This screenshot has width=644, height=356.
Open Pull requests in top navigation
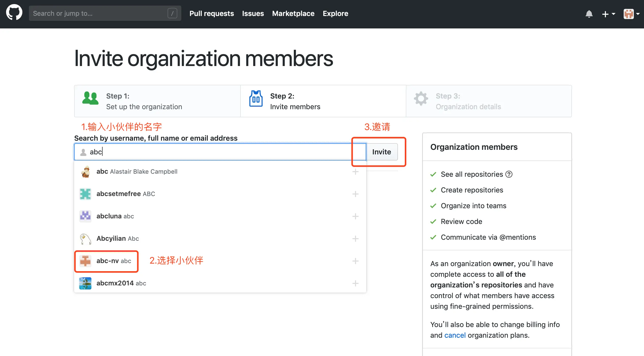(x=212, y=13)
